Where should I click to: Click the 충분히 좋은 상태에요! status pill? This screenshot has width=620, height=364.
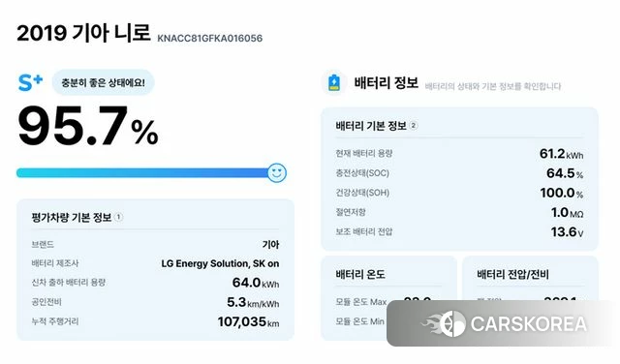[103, 82]
